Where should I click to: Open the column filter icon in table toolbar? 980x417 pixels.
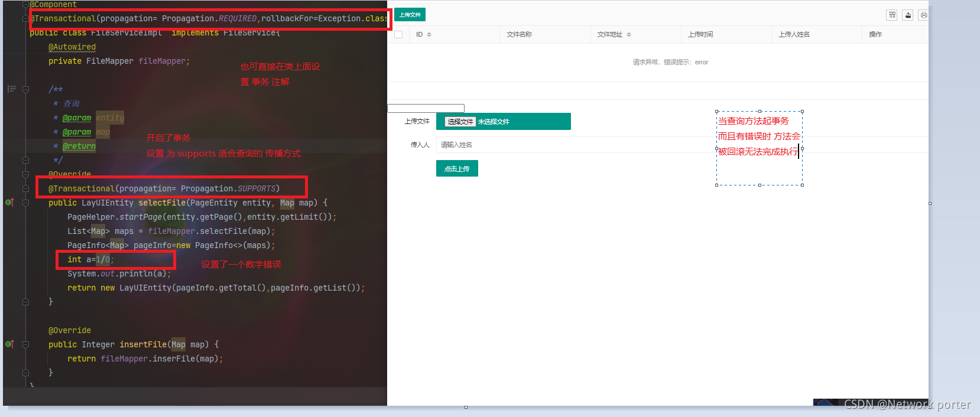(x=892, y=15)
